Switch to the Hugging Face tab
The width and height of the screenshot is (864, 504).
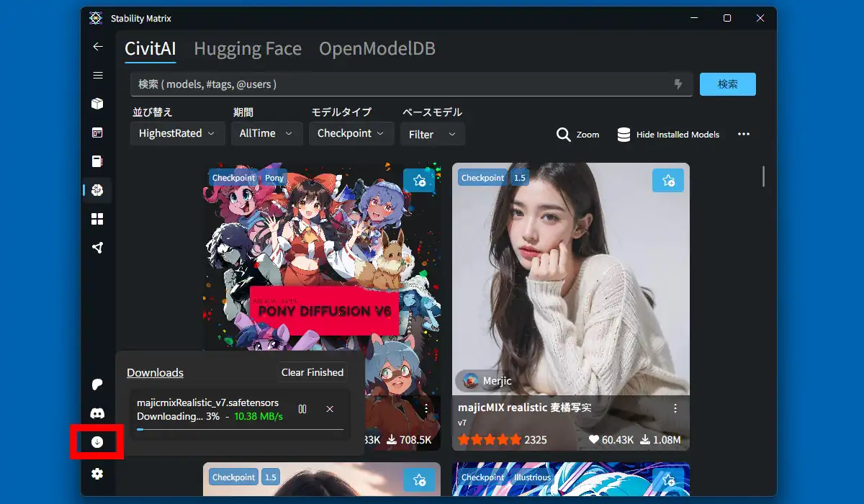pos(248,49)
